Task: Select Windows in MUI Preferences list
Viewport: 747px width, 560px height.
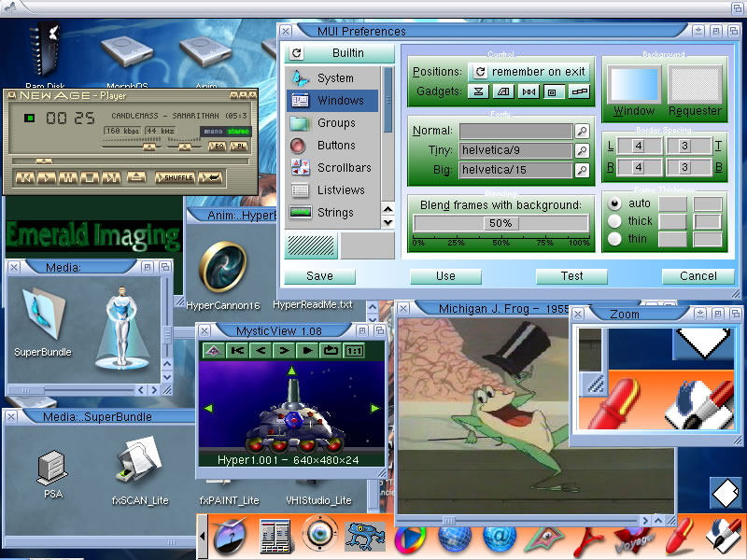Action: 332,101
